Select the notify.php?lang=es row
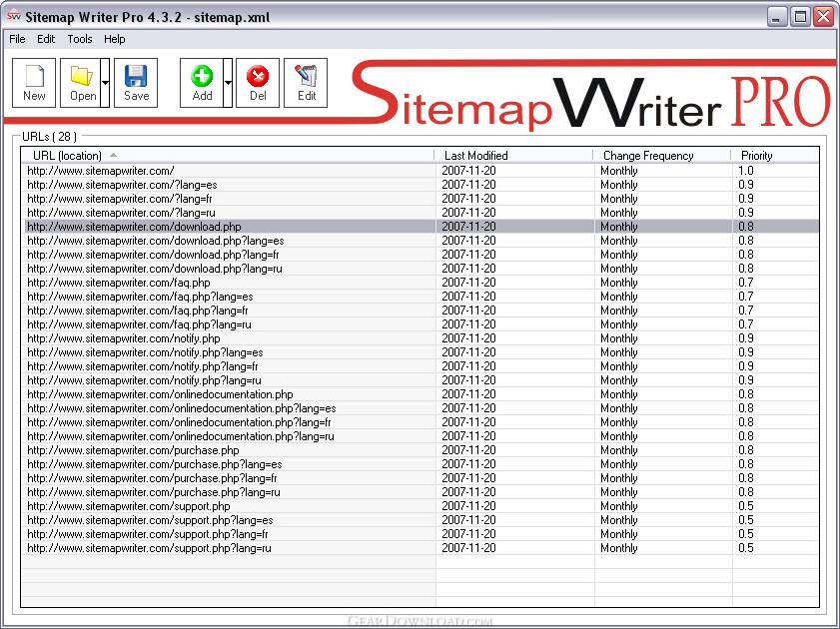The height and width of the screenshot is (629, 840). (420, 352)
